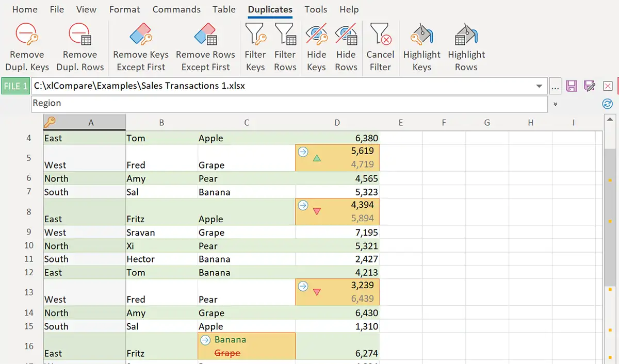The height and width of the screenshot is (364, 619).
Task: Open the Table menu
Action: 224,9
